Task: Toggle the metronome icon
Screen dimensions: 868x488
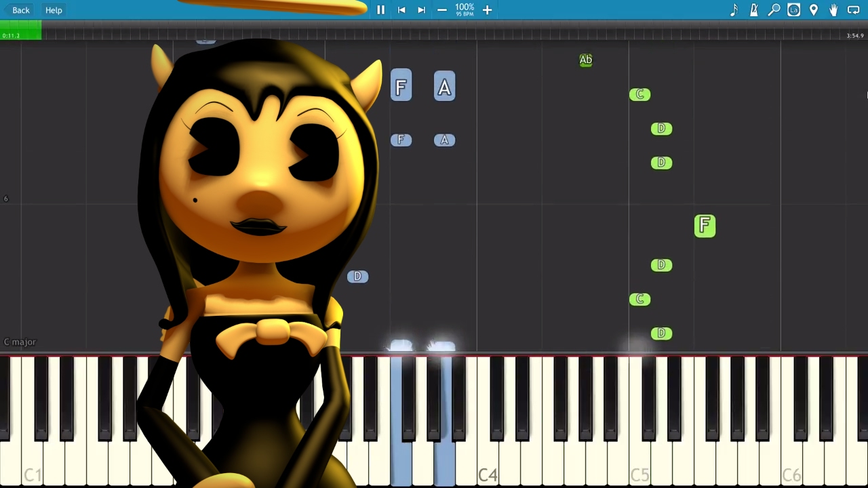Action: point(753,10)
